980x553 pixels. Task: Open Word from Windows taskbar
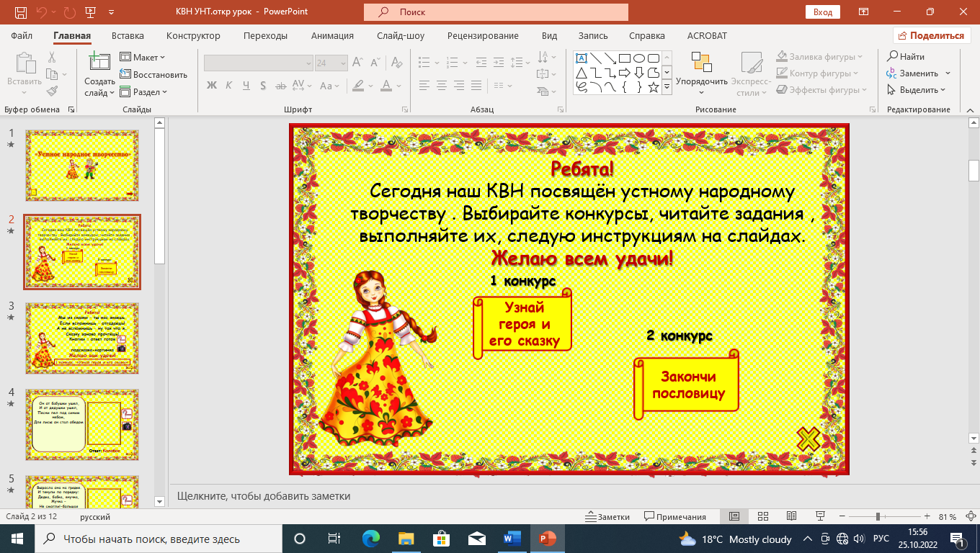(x=512, y=539)
